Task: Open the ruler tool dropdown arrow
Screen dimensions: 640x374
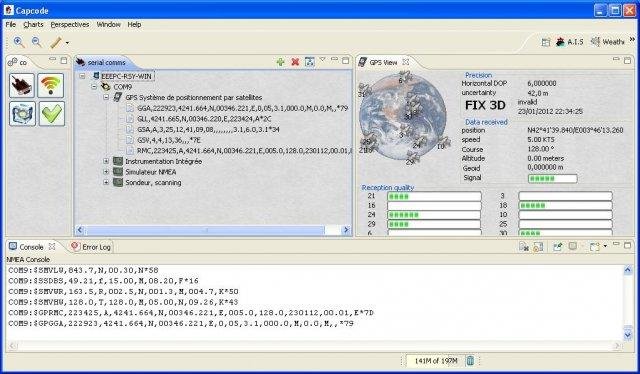Action: [67, 42]
